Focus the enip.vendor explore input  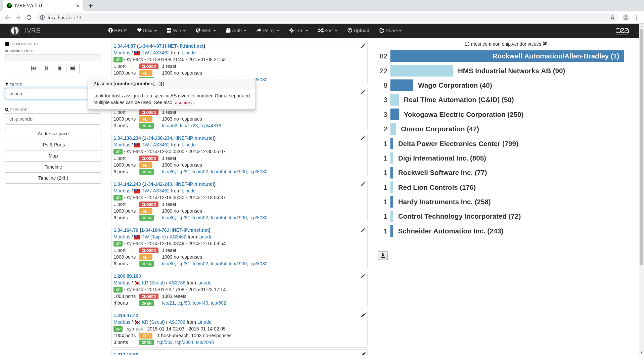pos(53,119)
